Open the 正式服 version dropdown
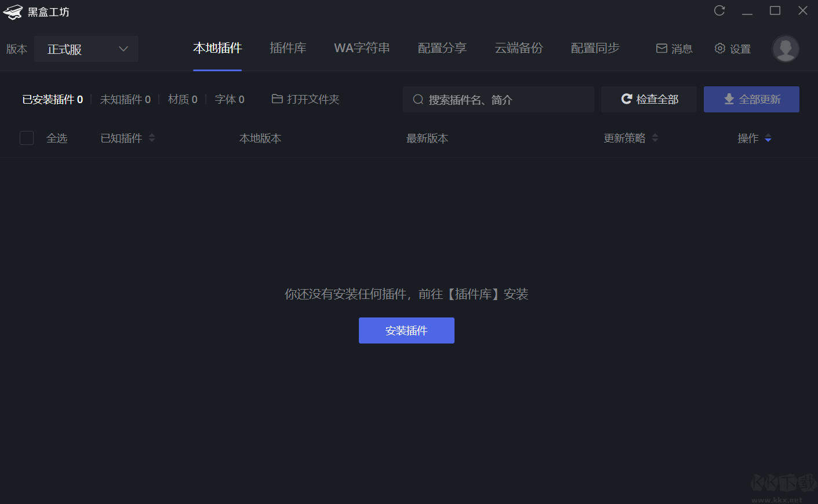Image resolution: width=818 pixels, height=504 pixels. click(x=86, y=49)
